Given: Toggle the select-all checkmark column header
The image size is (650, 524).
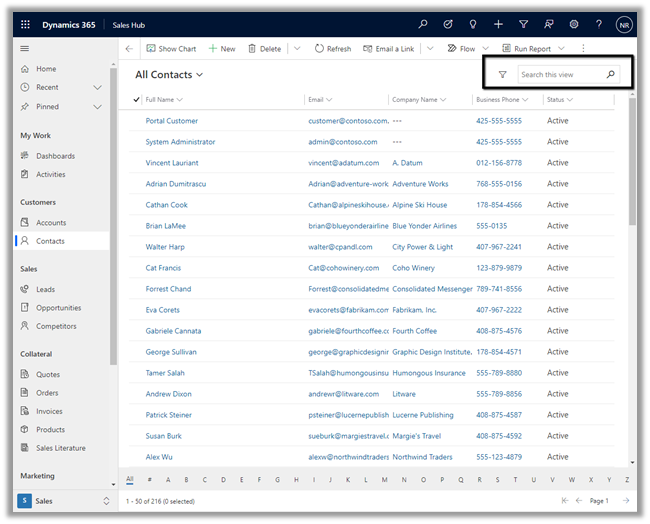Looking at the screenshot, I should [x=136, y=100].
